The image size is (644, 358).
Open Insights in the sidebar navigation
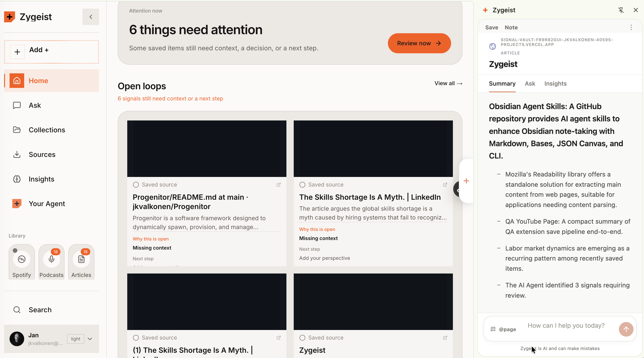[52, 179]
